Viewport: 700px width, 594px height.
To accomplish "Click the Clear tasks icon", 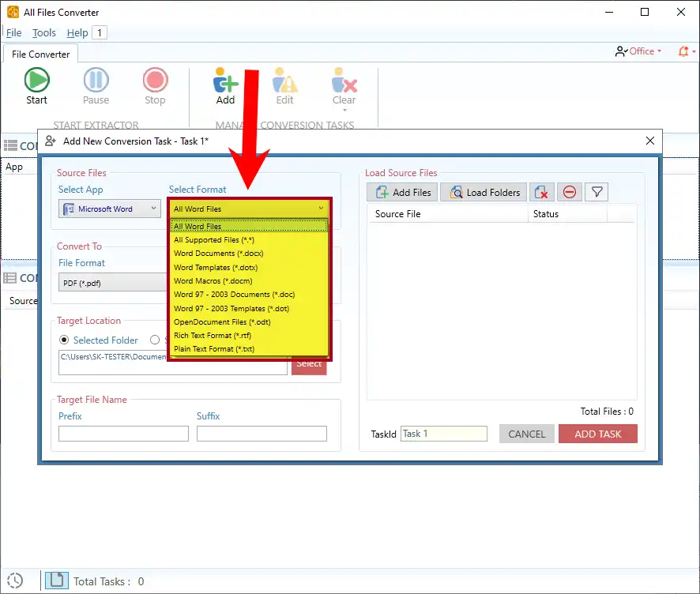I will pyautogui.click(x=344, y=81).
